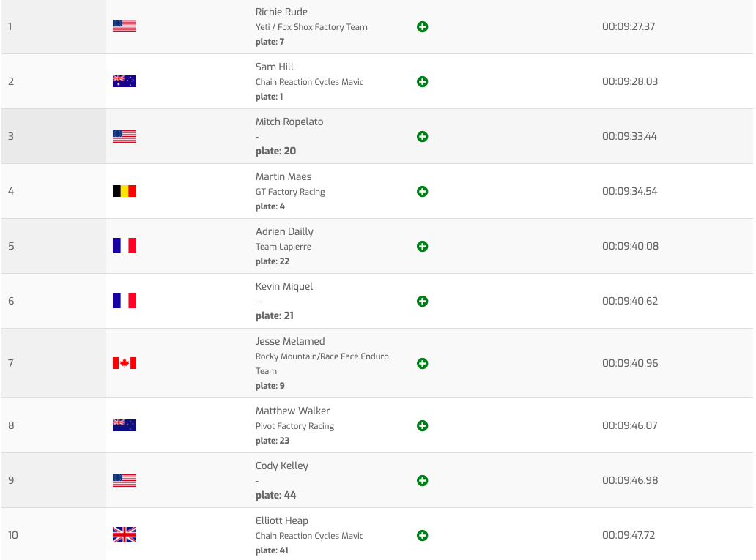Open Richie Rude rider name
Viewport: 756px width, 560px height.
pos(281,12)
